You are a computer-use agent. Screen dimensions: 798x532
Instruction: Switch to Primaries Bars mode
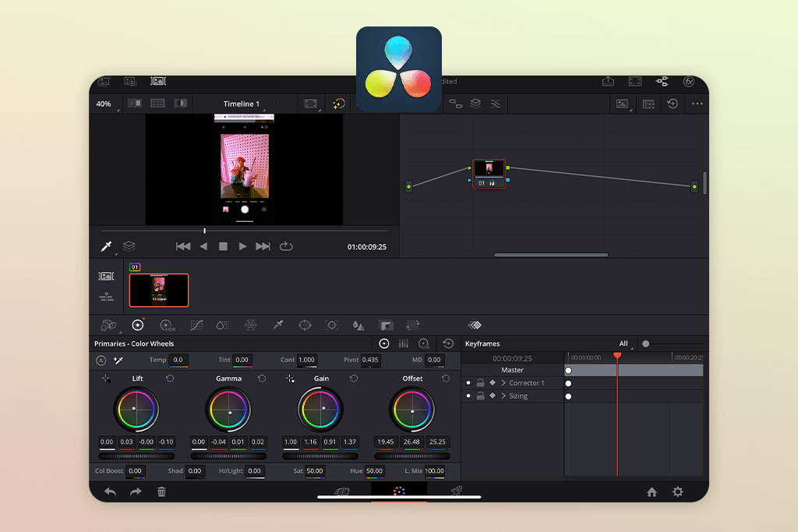click(404, 344)
